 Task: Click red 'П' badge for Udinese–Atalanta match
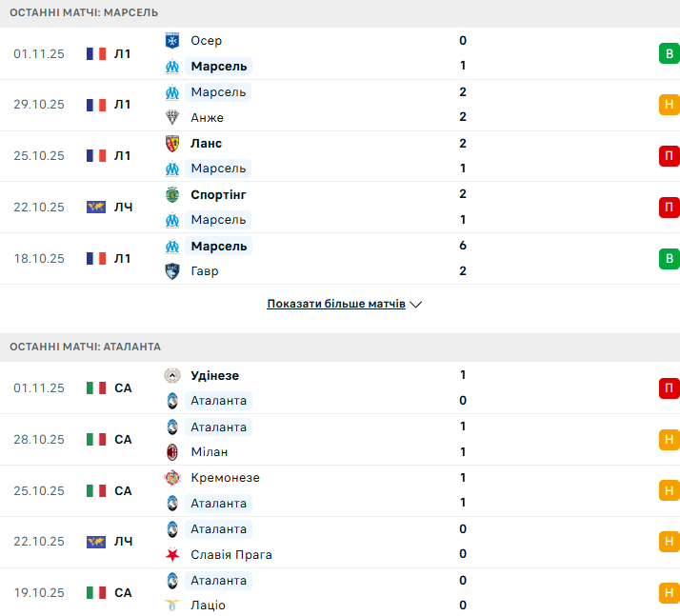[669, 387]
